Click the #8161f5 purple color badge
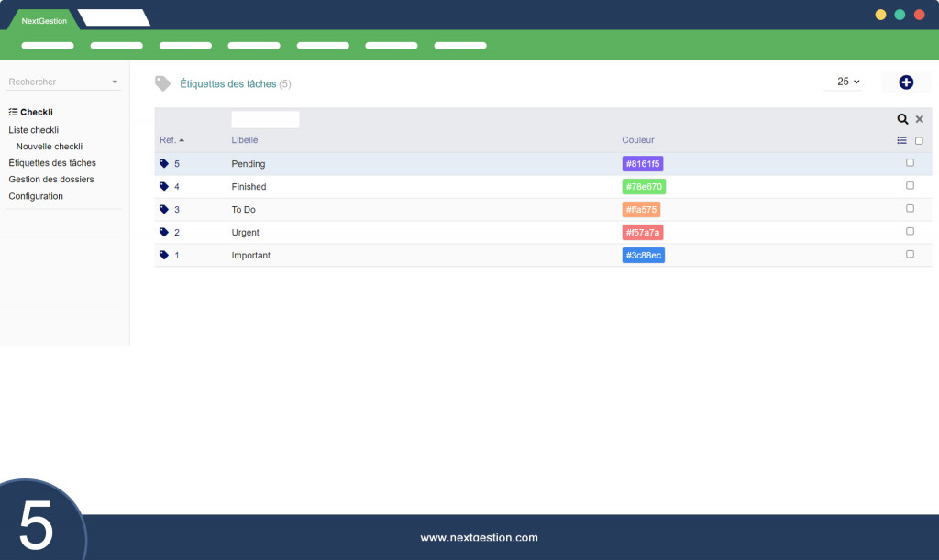This screenshot has height=560, width=939. click(643, 163)
